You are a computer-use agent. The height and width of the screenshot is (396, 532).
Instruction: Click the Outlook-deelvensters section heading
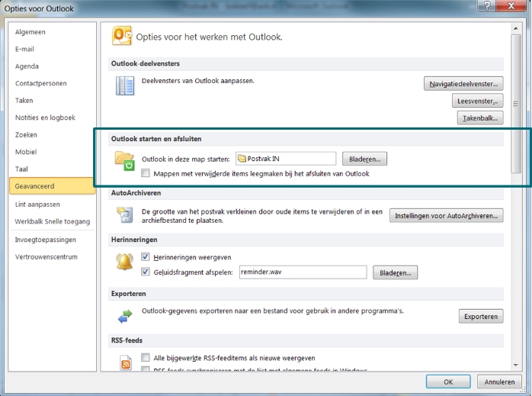point(146,64)
